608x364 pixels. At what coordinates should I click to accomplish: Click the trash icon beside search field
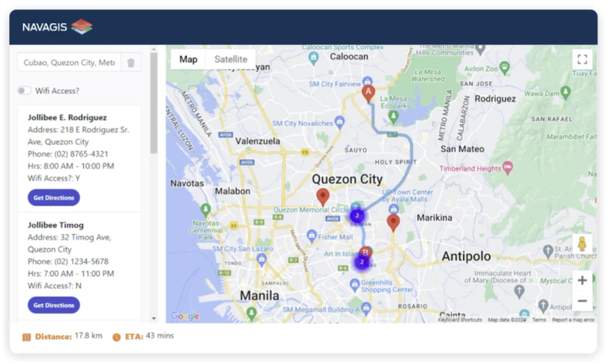click(x=131, y=62)
